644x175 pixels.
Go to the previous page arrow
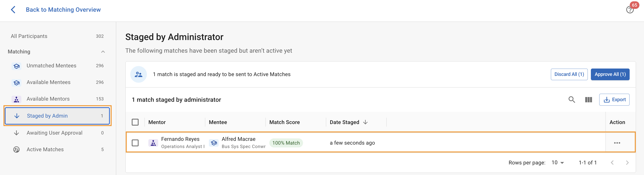click(x=612, y=163)
